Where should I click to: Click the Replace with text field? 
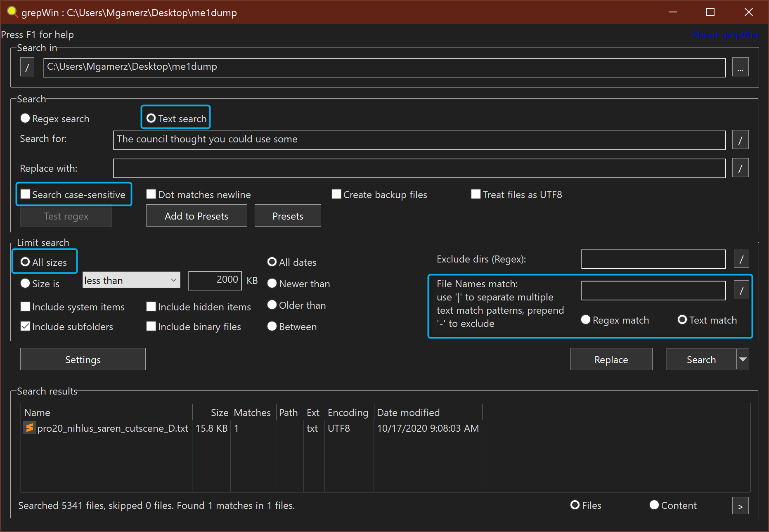click(x=419, y=168)
